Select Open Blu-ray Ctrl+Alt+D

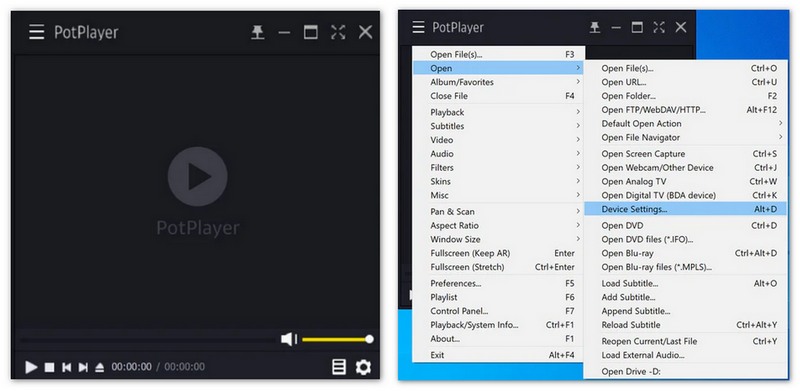click(685, 253)
